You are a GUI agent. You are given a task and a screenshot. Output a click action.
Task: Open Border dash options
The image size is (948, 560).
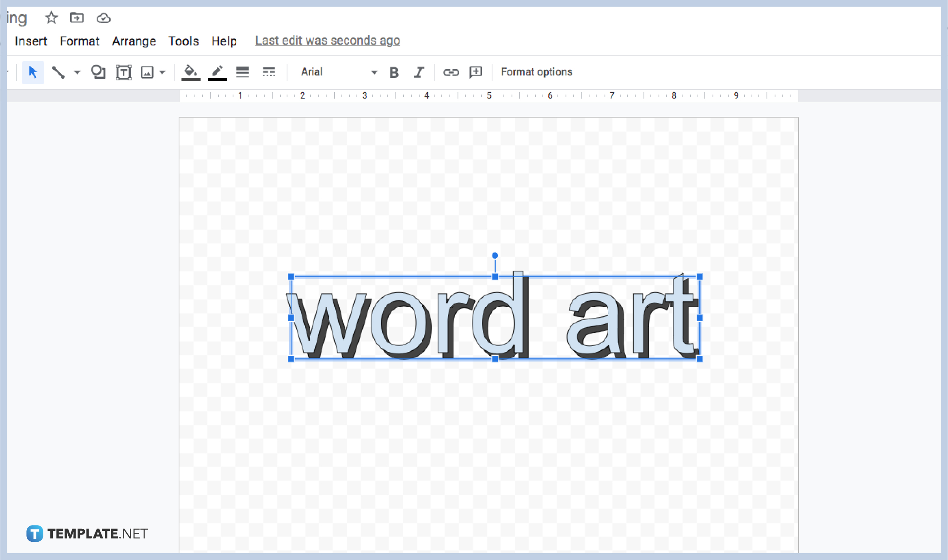pyautogui.click(x=269, y=72)
